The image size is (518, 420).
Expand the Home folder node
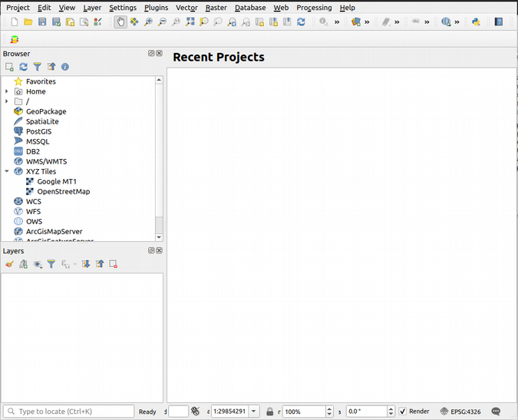point(7,91)
